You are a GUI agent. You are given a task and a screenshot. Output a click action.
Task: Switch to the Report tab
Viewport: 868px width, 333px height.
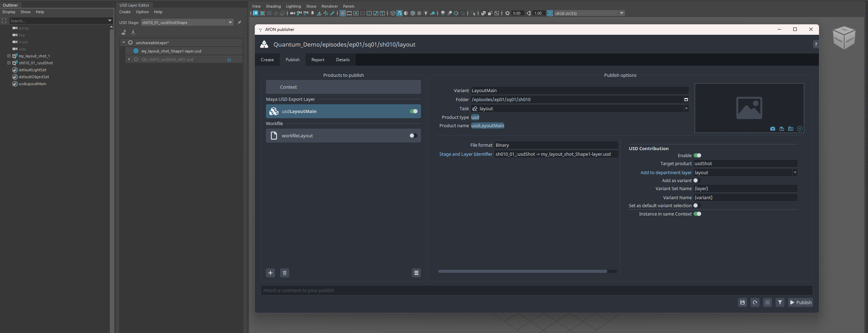coord(317,60)
